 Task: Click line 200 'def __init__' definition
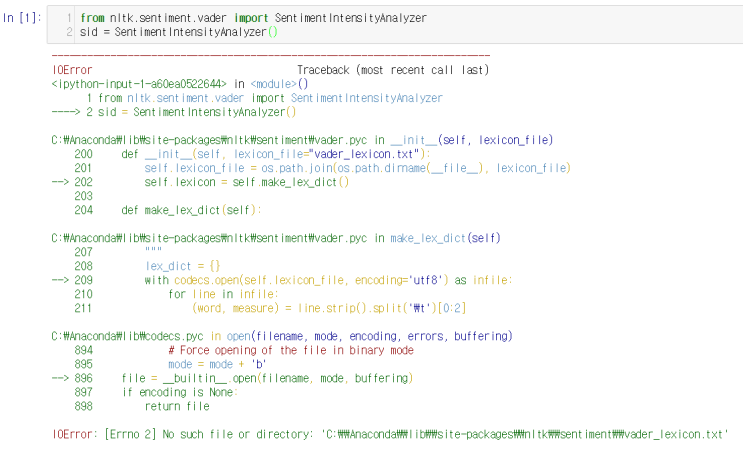click(x=252, y=154)
